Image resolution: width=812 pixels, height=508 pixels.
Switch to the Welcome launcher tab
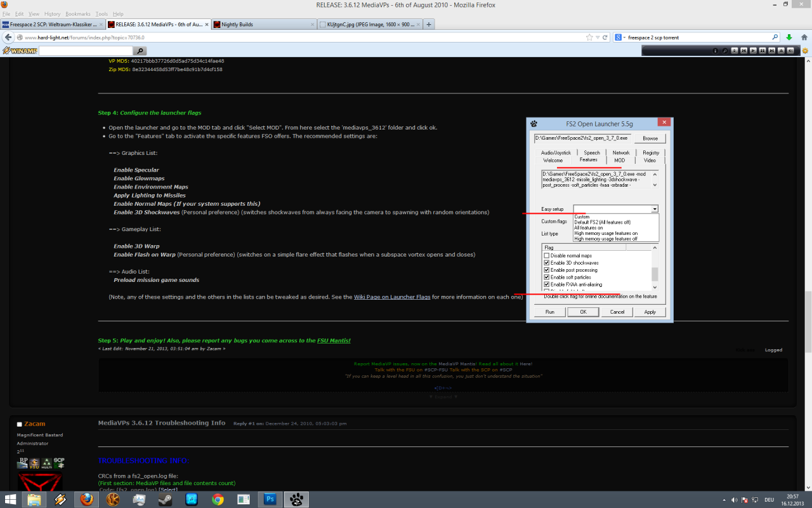point(553,161)
